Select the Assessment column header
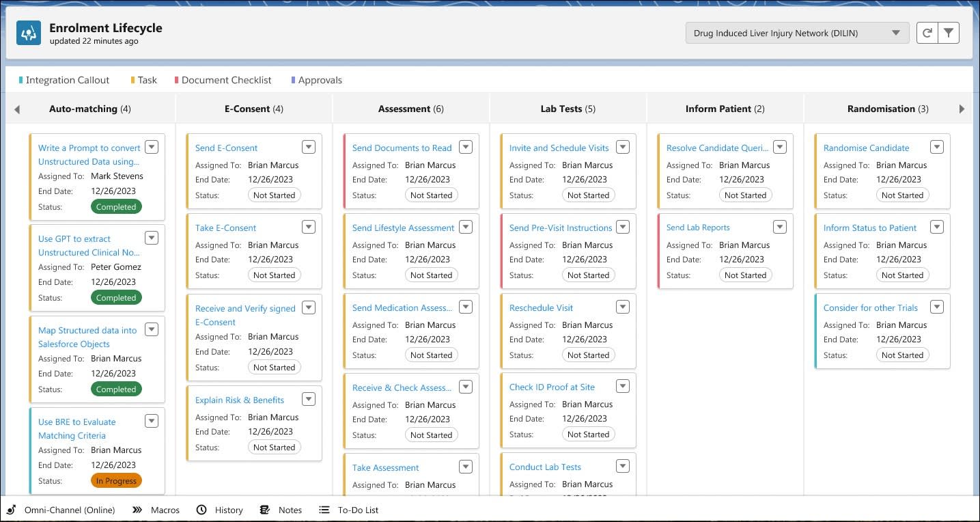The width and height of the screenshot is (980, 522). [410, 109]
